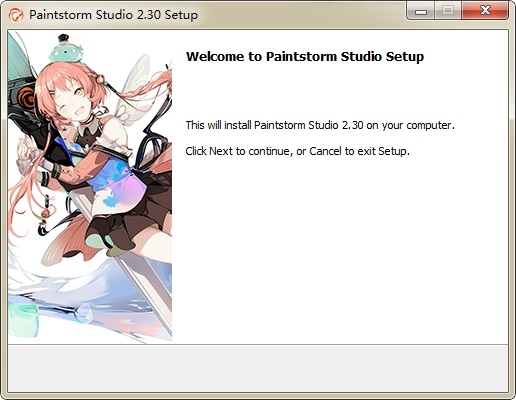Click the 'Welcome to Paintstorm Studio Setup' heading
This screenshot has height=400, width=516.
tap(305, 56)
